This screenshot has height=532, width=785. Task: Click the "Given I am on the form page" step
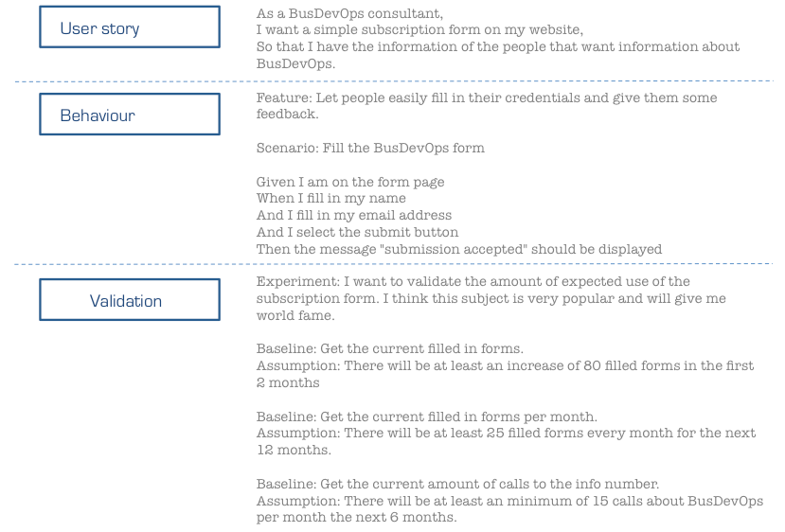pyautogui.click(x=350, y=182)
